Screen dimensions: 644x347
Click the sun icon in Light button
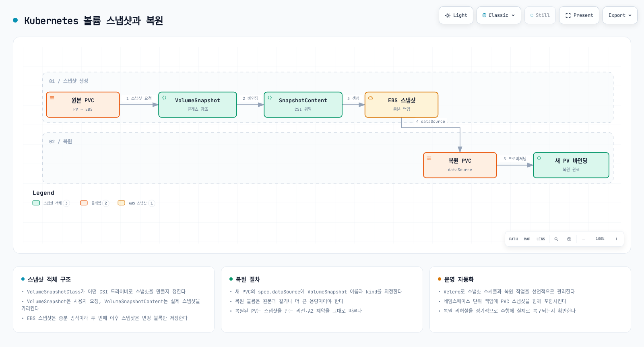tap(448, 15)
